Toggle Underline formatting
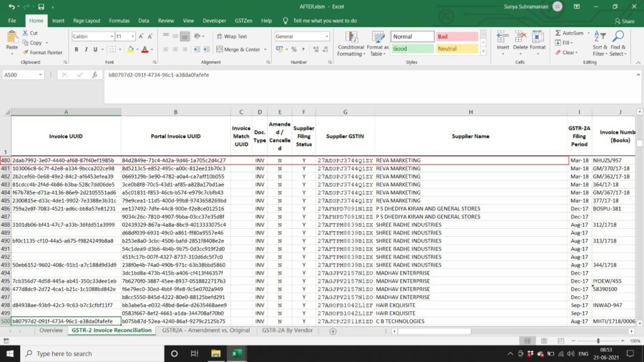The width and height of the screenshot is (644, 362). point(96,50)
